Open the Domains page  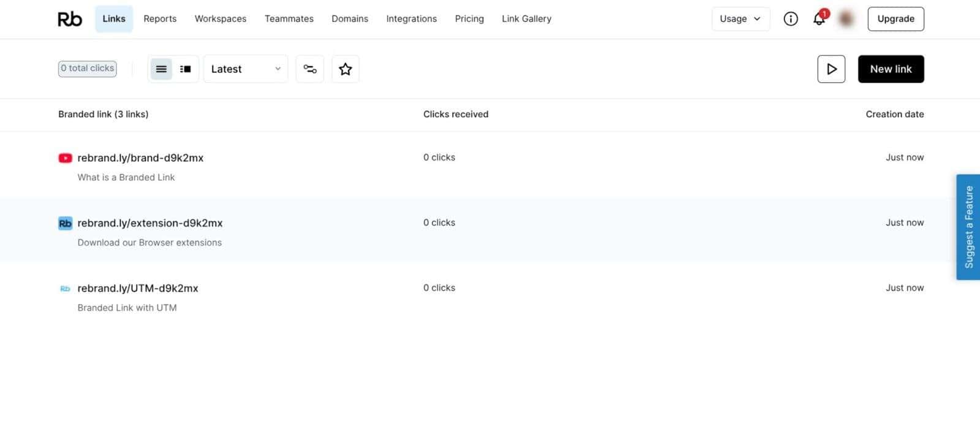tap(350, 19)
